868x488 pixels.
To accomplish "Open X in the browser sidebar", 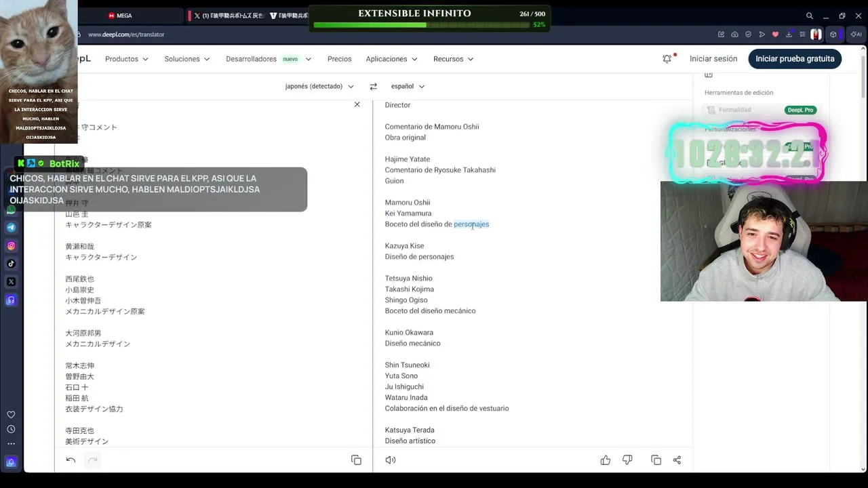I will 11,282.
